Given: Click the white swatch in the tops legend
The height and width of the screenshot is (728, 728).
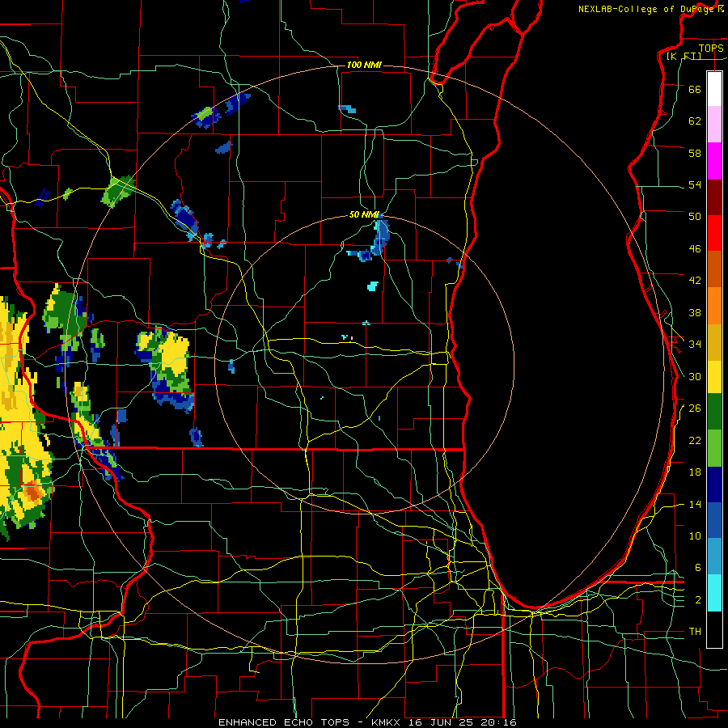Looking at the screenshot, I should click(714, 89).
